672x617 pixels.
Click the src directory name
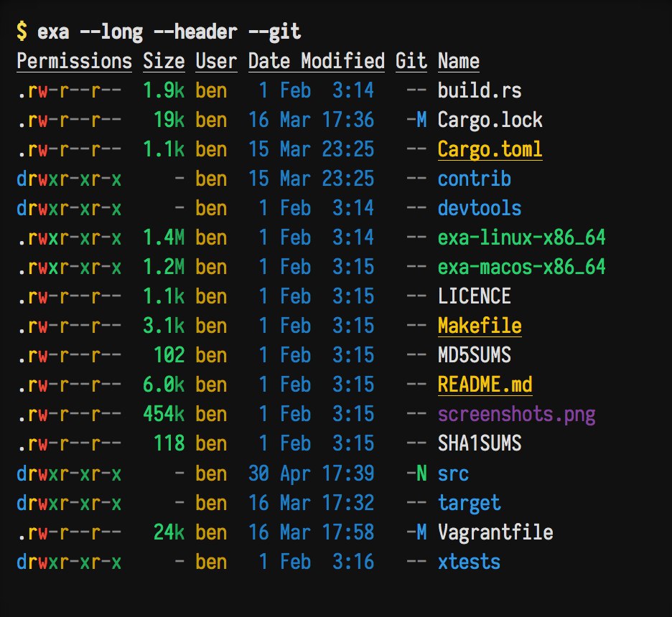[x=453, y=474]
